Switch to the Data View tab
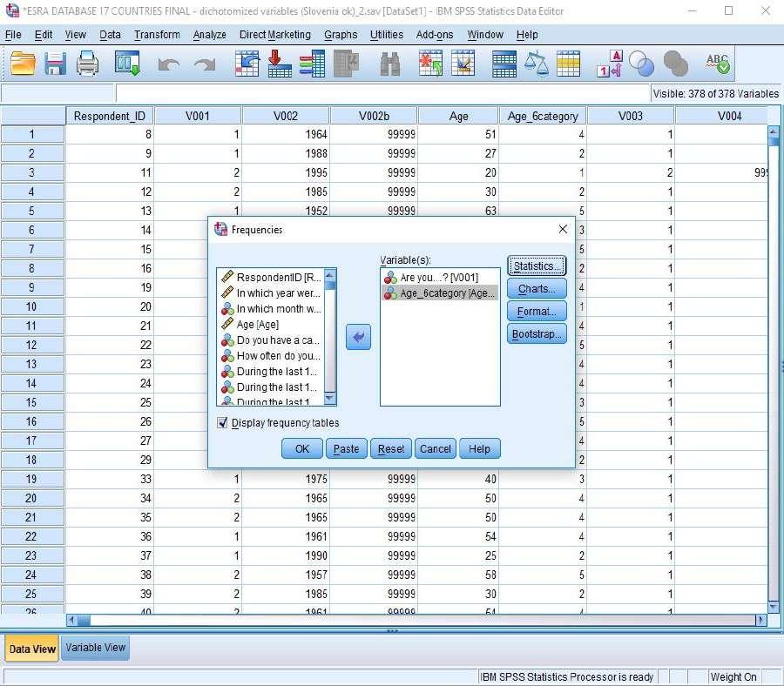Image resolution: width=784 pixels, height=686 pixels. pos(32,649)
